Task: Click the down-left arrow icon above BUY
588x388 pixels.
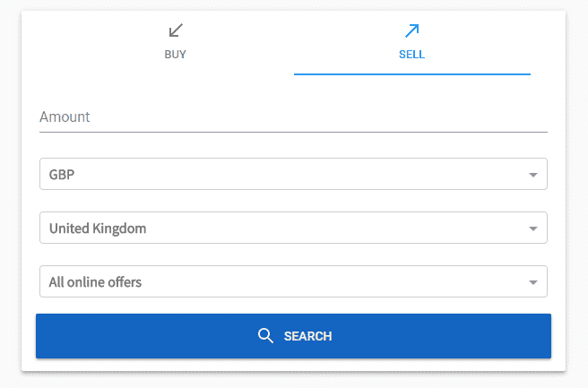Action: pos(176,30)
